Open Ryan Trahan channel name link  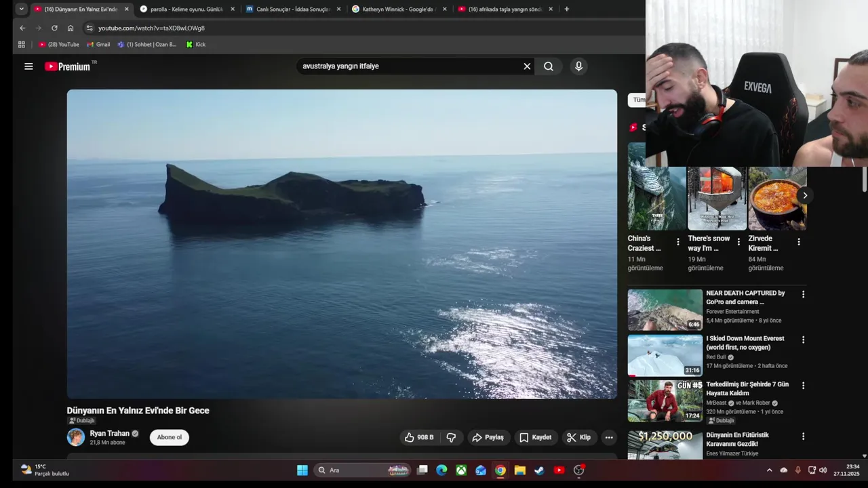[x=109, y=434]
